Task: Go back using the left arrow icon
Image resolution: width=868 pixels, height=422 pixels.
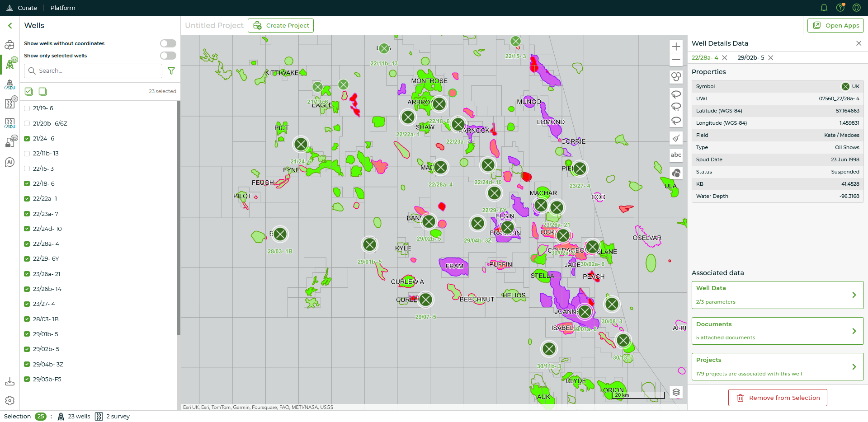Action: [x=10, y=26]
